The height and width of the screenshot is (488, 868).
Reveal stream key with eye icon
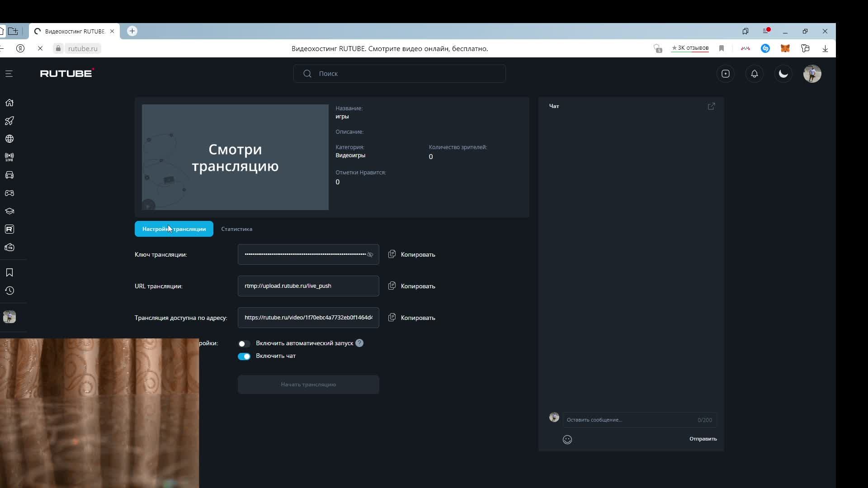[x=370, y=254]
